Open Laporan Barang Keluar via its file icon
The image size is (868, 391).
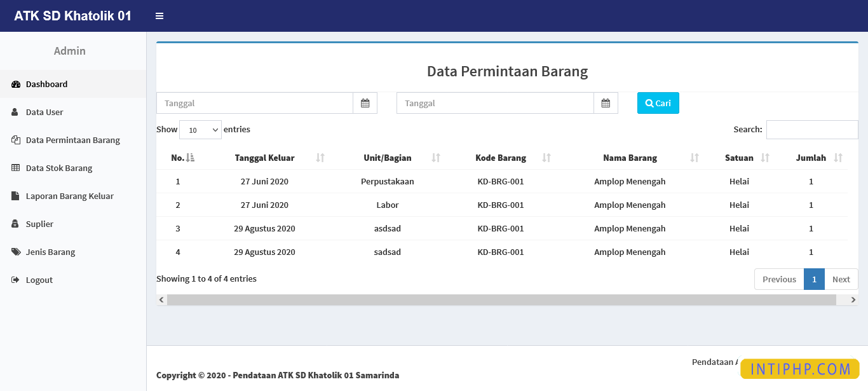tap(15, 196)
